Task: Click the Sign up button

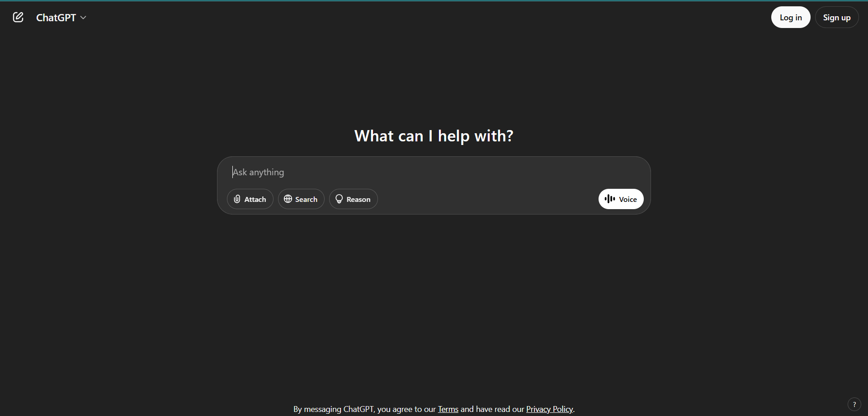Action: click(x=836, y=17)
